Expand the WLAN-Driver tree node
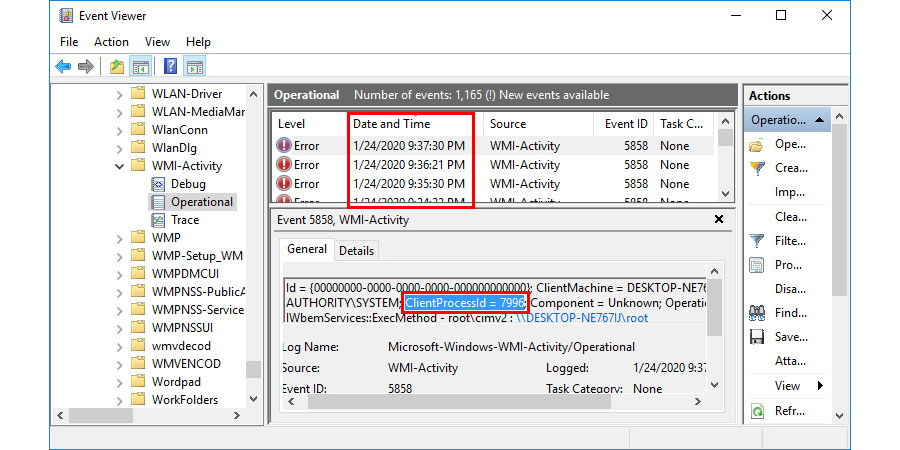Viewport: 900px width, 450px height. pyautogui.click(x=119, y=94)
